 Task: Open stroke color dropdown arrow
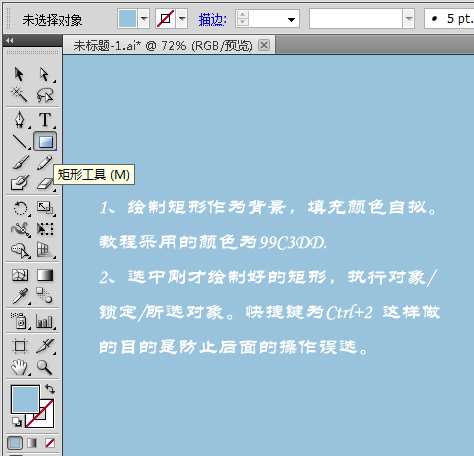pyautogui.click(x=182, y=19)
